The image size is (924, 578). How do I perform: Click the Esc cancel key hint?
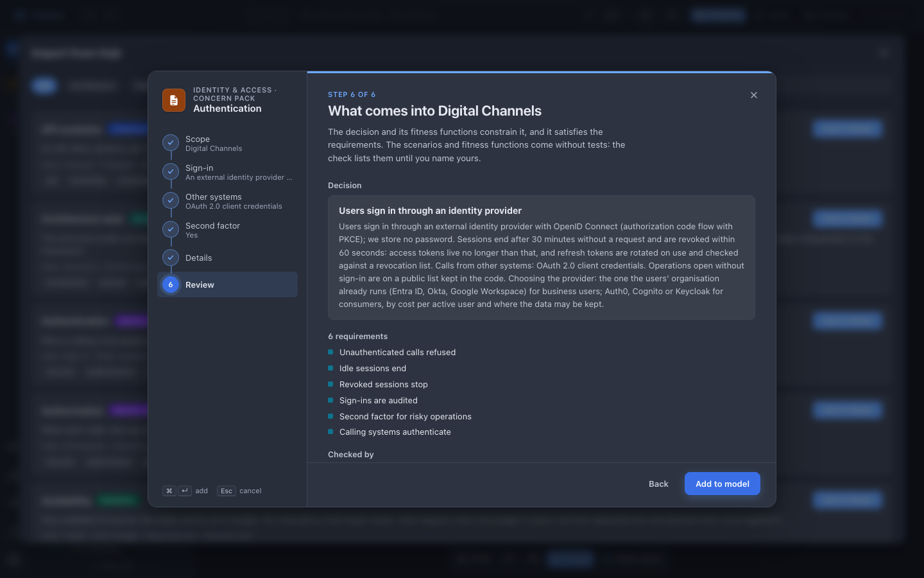coord(239,491)
